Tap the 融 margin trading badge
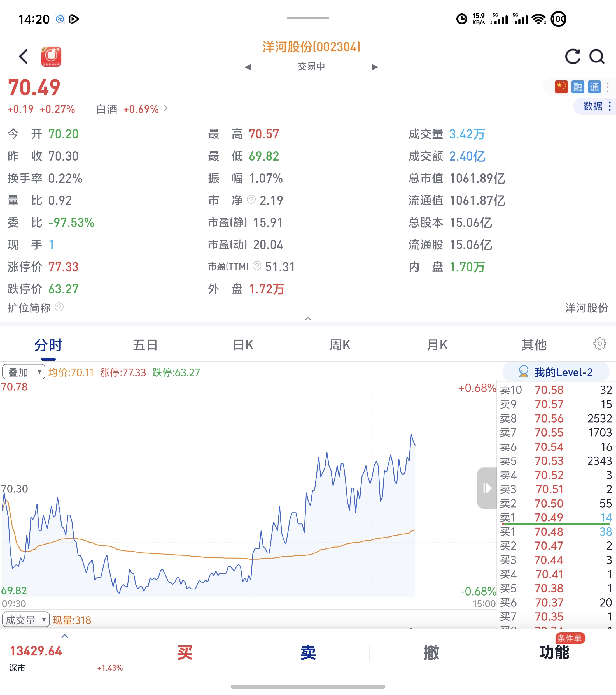 [578, 87]
